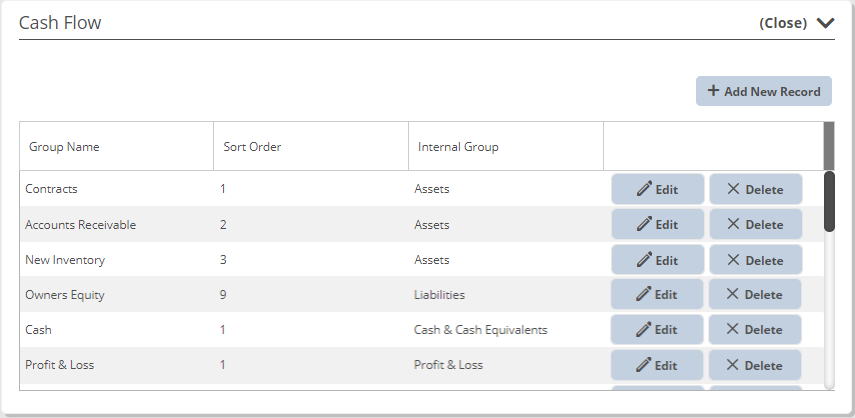Delete the Cash row
Viewport: 855px width, 418px height.
pos(755,329)
